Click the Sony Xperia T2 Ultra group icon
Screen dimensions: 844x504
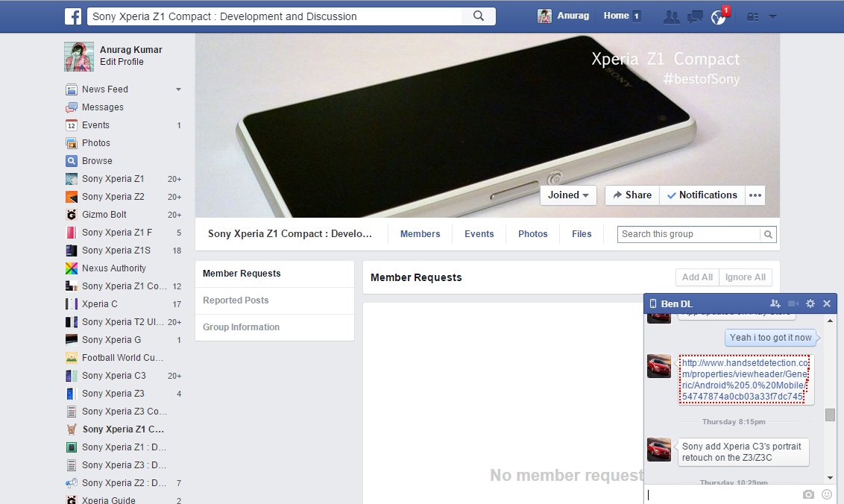coord(71,321)
